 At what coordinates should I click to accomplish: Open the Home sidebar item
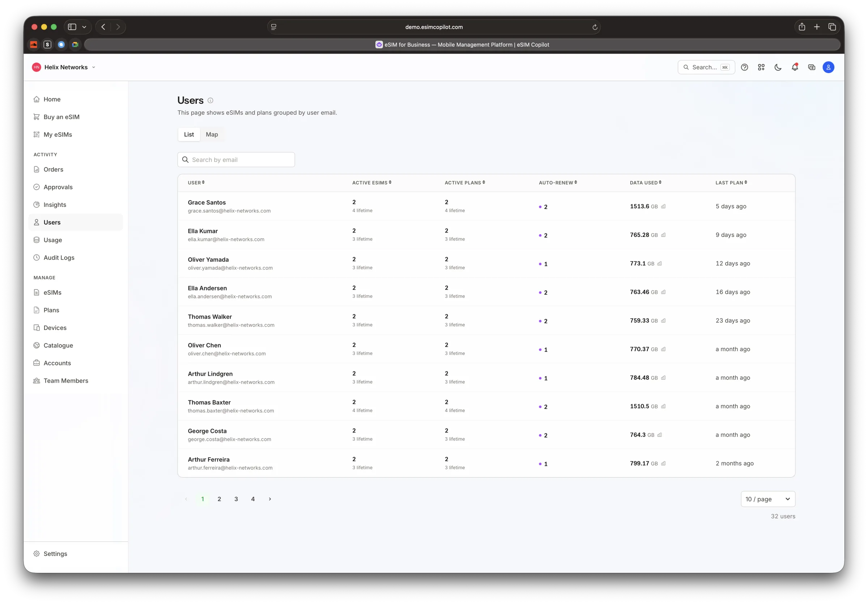76,99
